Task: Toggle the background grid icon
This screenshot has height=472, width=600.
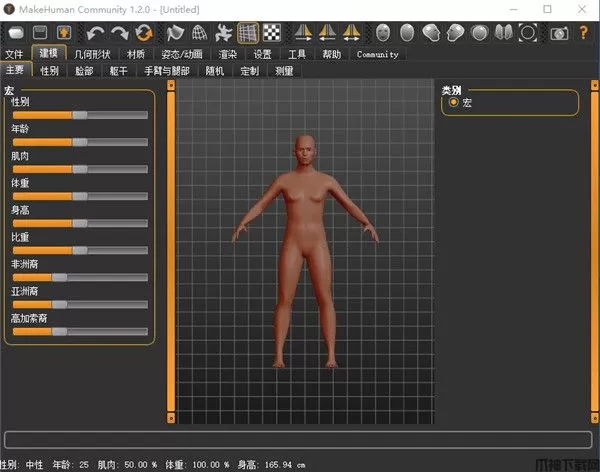Action: click(x=247, y=33)
